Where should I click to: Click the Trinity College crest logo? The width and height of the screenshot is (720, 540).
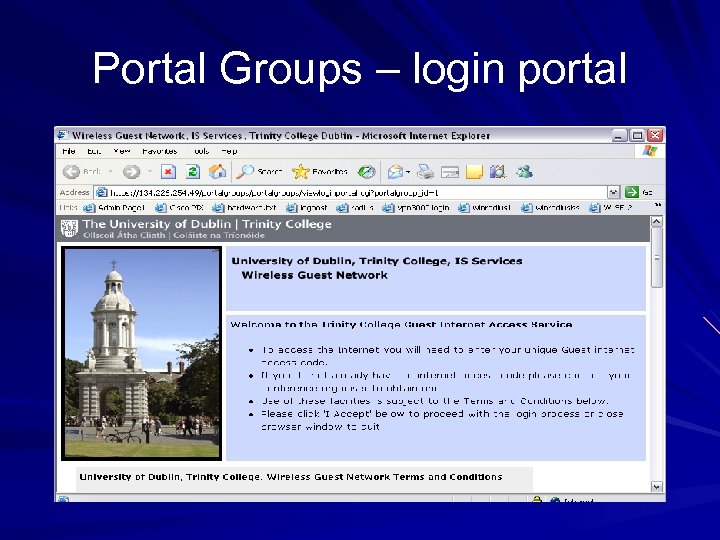69,228
